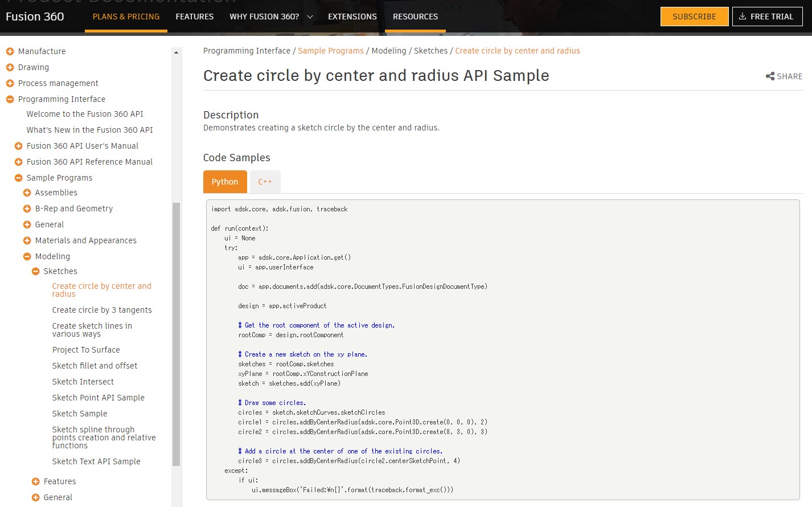The width and height of the screenshot is (812, 507).
Task: Expand Fusion 360 API User's Manual
Action: click(x=18, y=146)
